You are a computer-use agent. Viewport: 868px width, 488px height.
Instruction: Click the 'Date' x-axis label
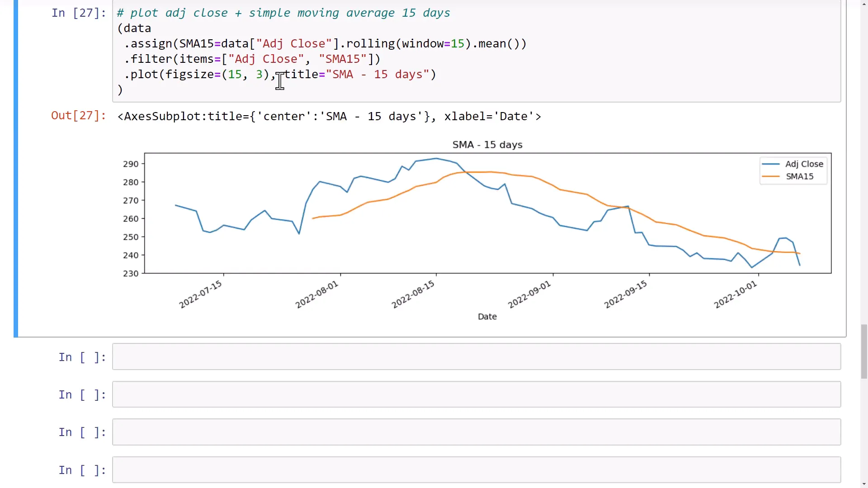tap(487, 317)
